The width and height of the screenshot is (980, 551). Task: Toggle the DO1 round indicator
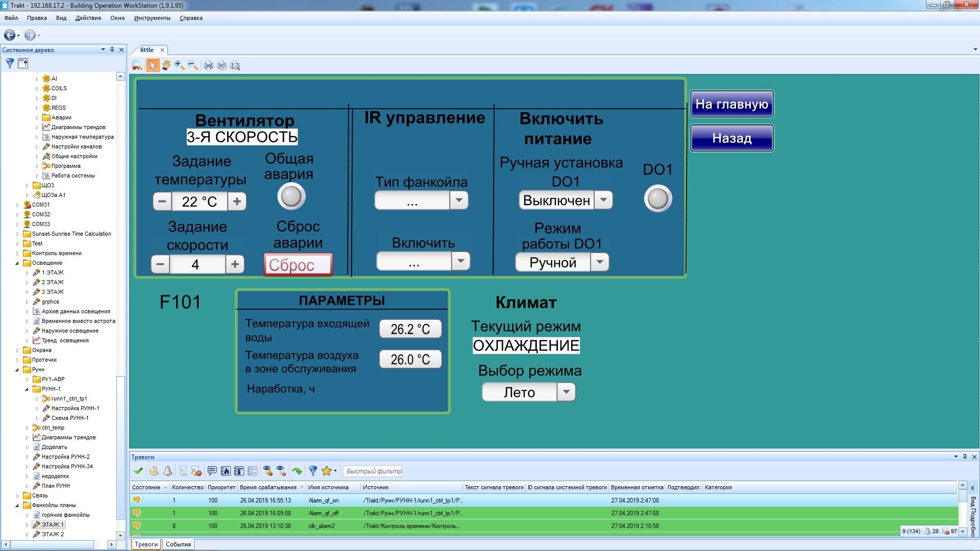point(657,199)
